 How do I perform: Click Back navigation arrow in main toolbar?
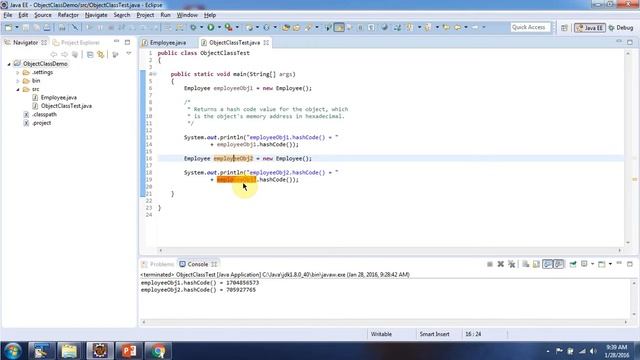[458, 27]
